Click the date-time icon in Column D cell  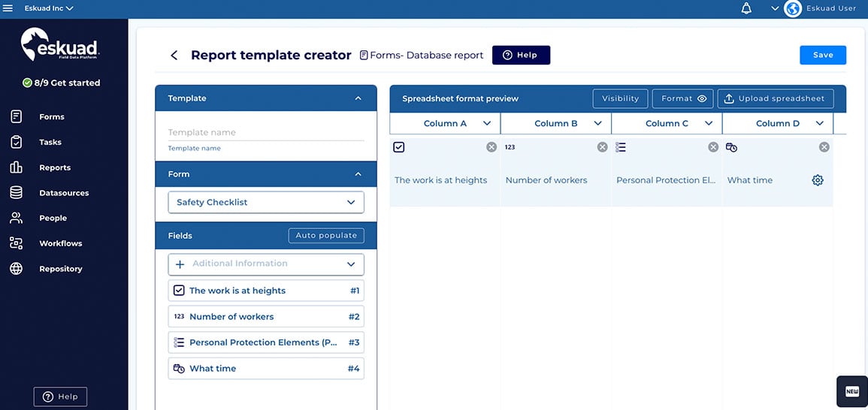(731, 147)
